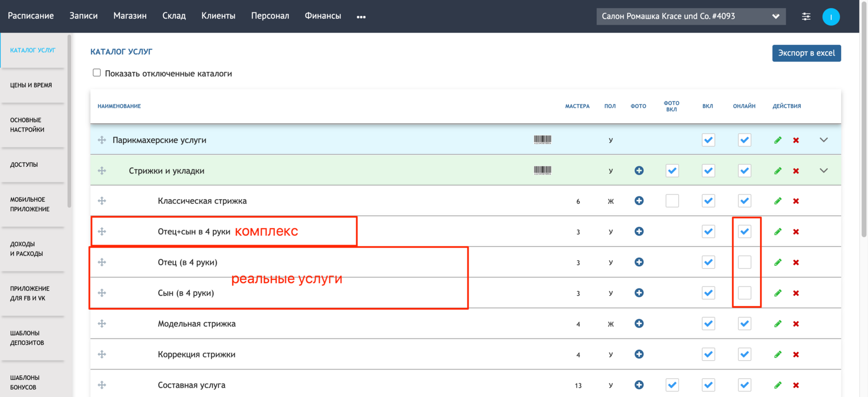Click the page vertical scrollbar
This screenshot has height=397, width=868.
864,119
